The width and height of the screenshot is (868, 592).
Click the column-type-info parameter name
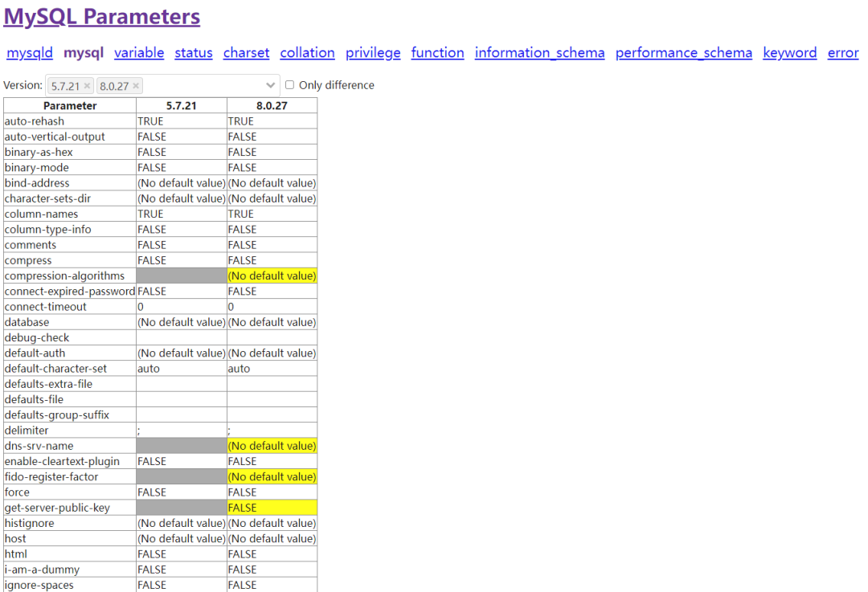click(x=48, y=230)
